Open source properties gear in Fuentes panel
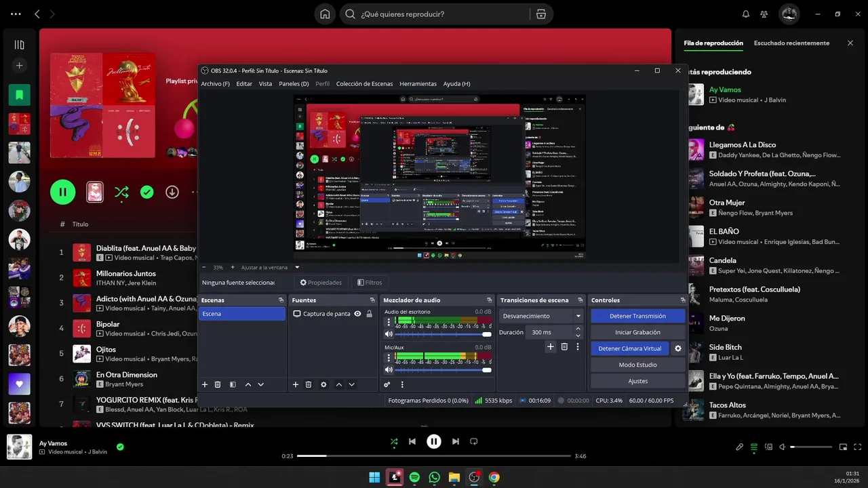This screenshot has height=488, width=868. (323, 384)
